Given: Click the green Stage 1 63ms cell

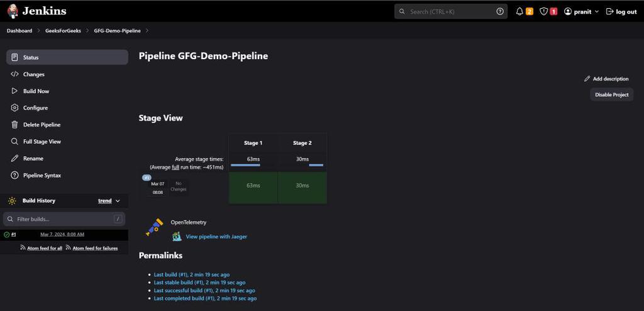Looking at the screenshot, I should pyautogui.click(x=253, y=188).
